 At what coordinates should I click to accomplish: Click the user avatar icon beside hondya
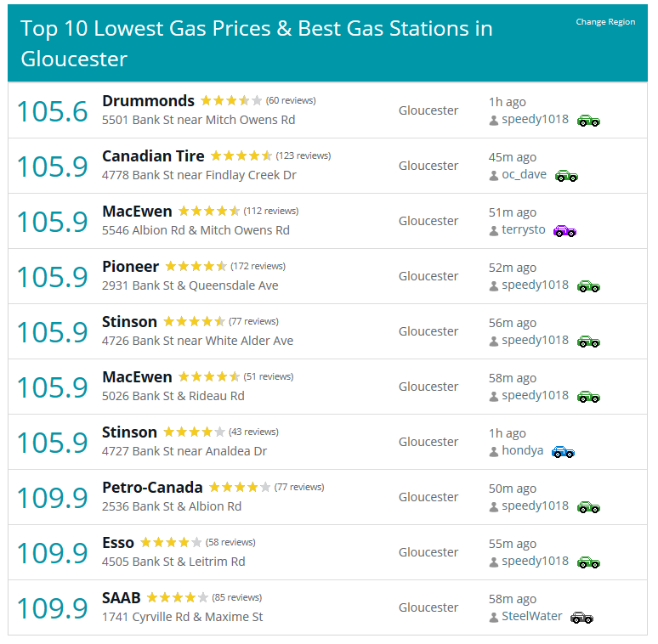click(493, 452)
